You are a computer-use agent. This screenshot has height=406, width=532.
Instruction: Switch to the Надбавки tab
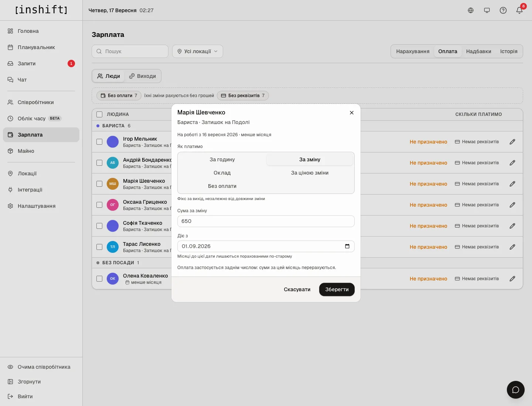(x=479, y=51)
